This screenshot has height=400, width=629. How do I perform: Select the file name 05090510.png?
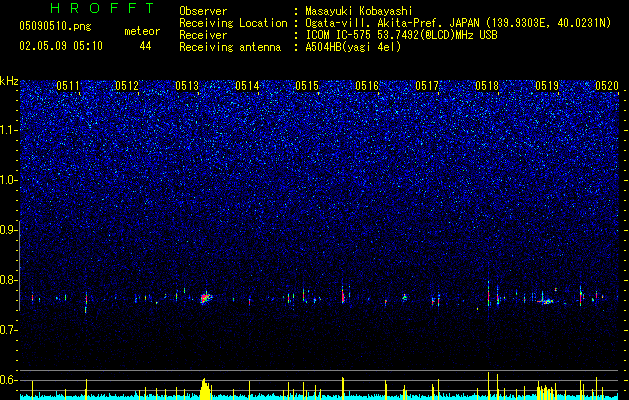pyautogui.click(x=55, y=27)
